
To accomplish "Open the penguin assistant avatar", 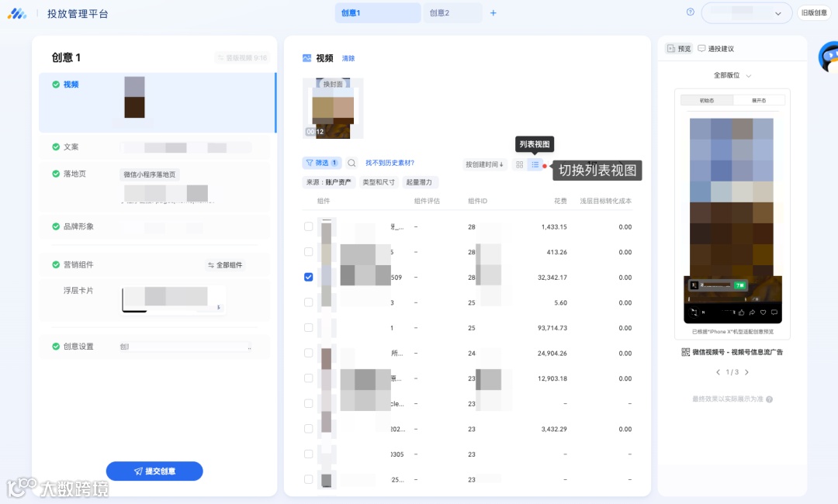I will (x=829, y=57).
